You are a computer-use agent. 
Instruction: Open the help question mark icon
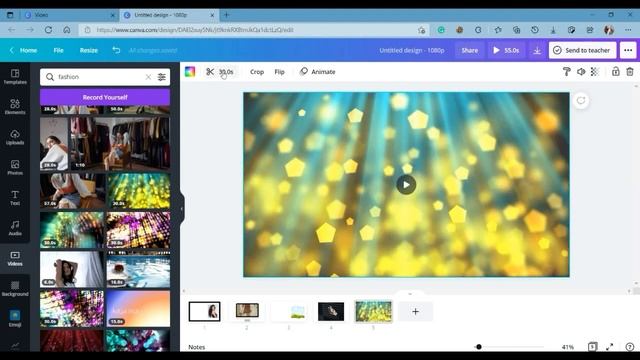point(629,347)
